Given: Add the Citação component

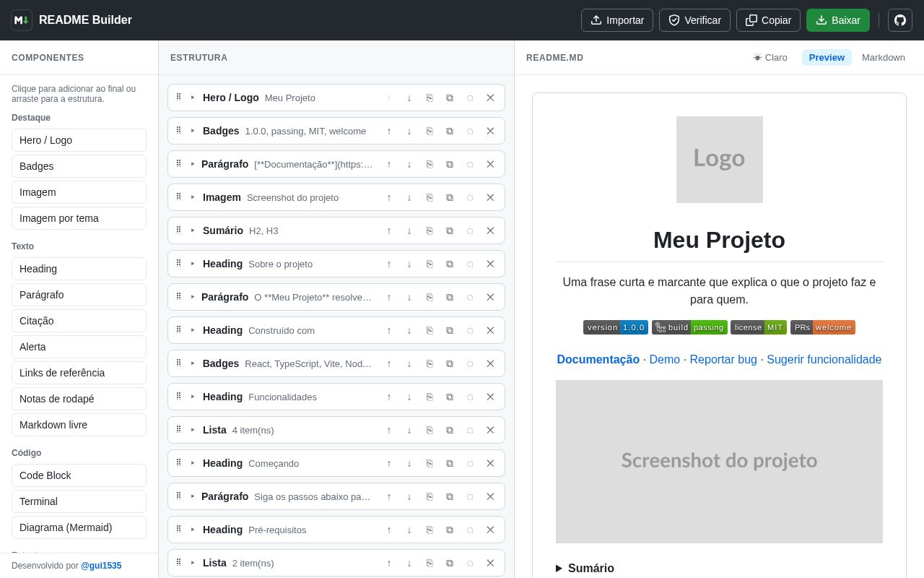Looking at the screenshot, I should [x=79, y=321].
